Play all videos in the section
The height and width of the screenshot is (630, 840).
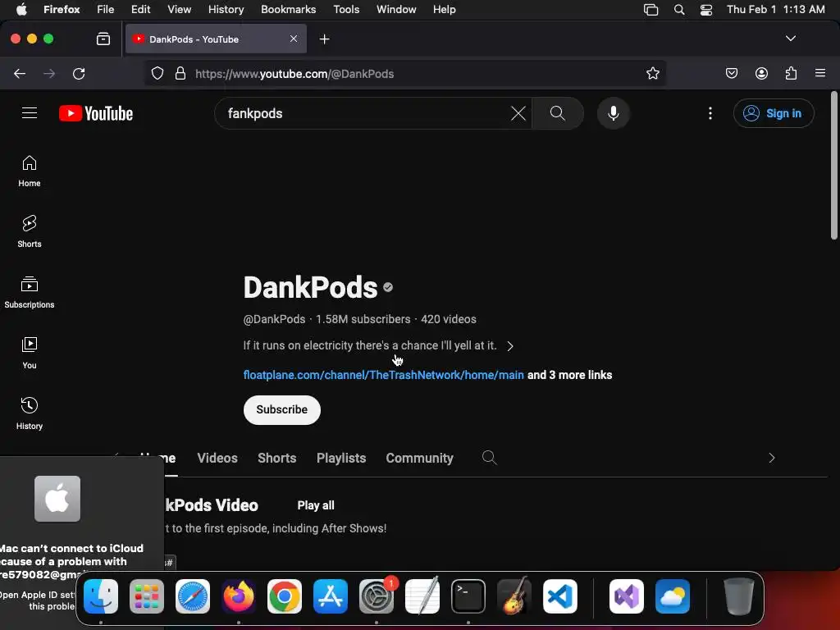coord(316,505)
